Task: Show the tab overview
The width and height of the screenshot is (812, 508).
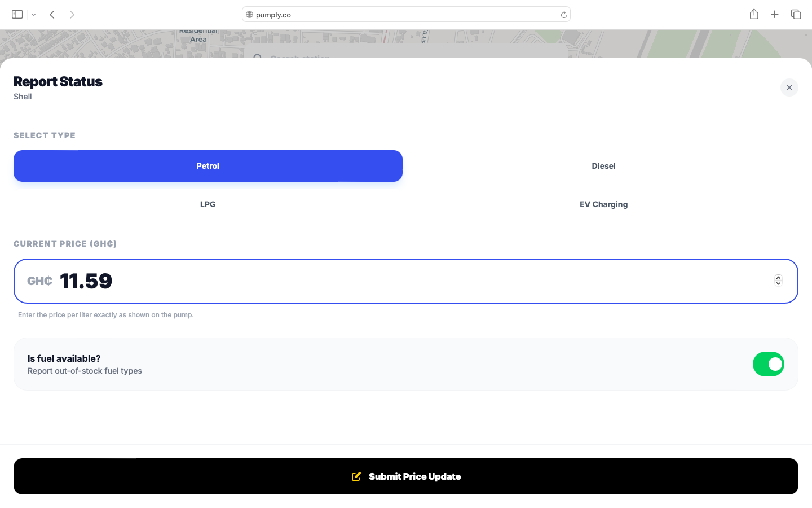Action: [x=796, y=14]
